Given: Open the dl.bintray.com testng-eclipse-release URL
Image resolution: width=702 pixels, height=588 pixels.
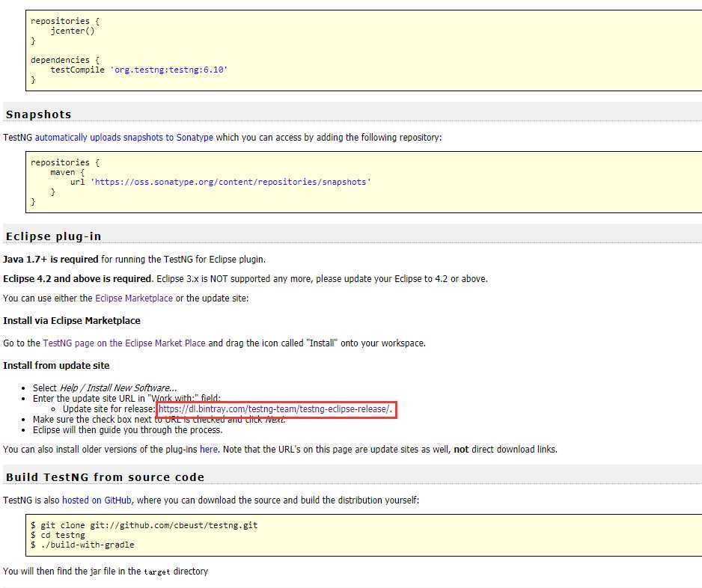Looking at the screenshot, I should point(275,409).
